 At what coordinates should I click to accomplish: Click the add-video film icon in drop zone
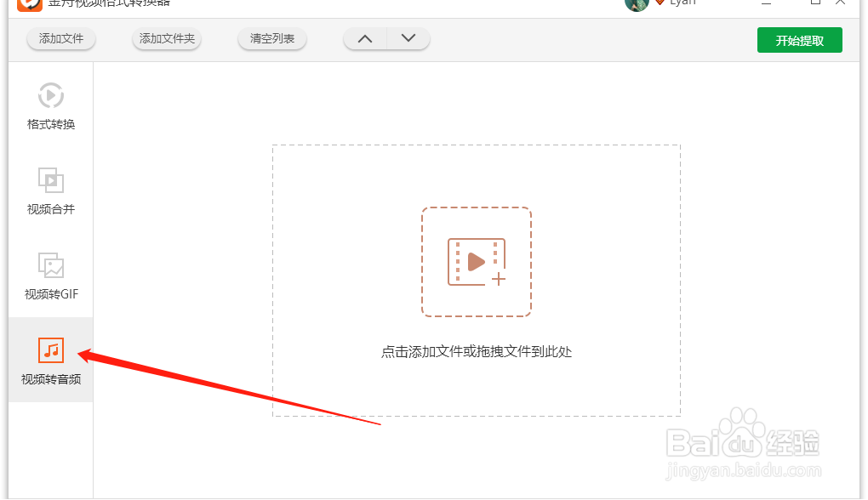477,262
